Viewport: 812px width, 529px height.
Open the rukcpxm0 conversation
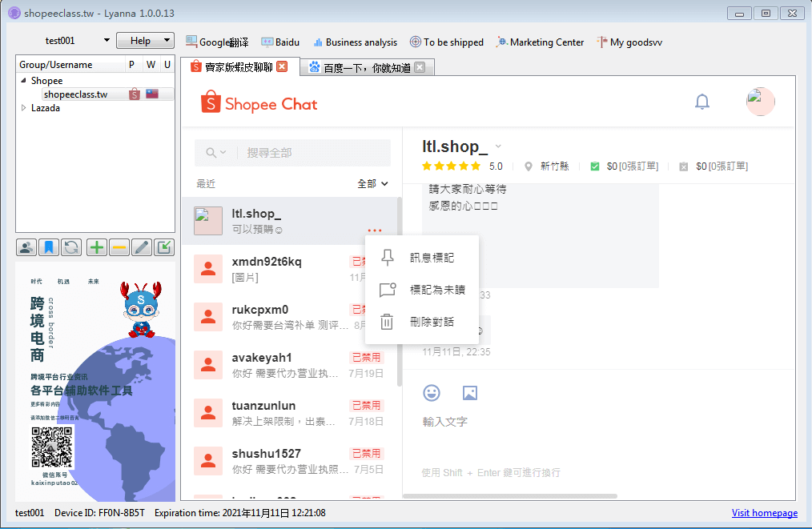(x=289, y=317)
